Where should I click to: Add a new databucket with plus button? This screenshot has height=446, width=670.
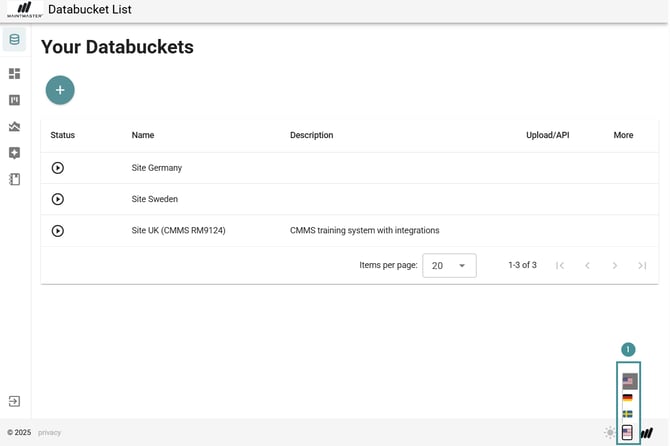[x=60, y=90]
